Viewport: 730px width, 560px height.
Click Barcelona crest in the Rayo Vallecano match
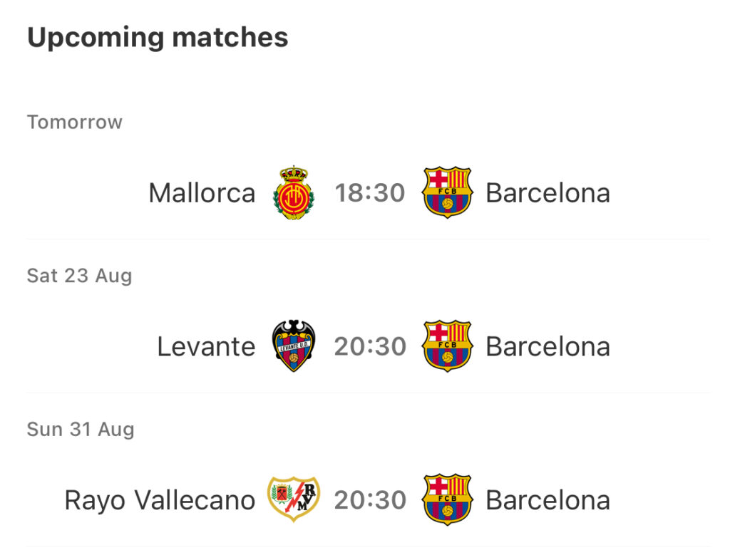point(447,499)
